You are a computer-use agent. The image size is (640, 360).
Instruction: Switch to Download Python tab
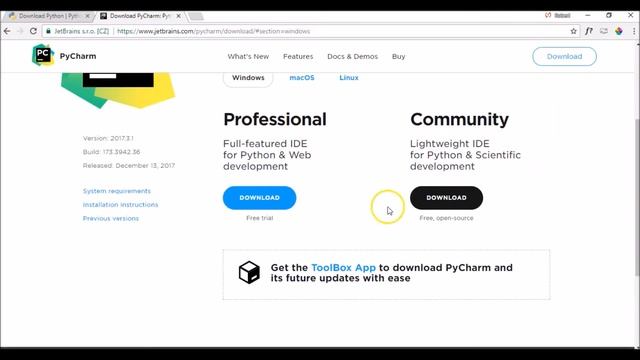(x=49, y=16)
